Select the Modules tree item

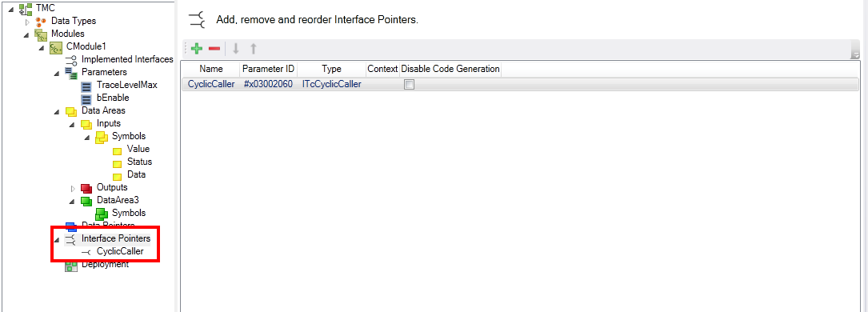[x=67, y=34]
